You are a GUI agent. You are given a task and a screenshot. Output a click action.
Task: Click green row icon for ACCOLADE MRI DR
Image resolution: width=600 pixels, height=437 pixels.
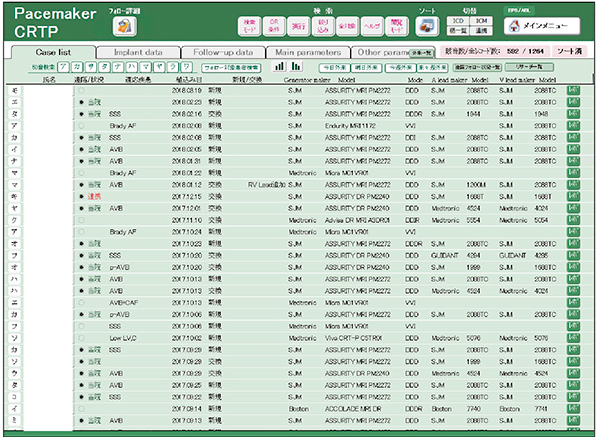(x=574, y=409)
